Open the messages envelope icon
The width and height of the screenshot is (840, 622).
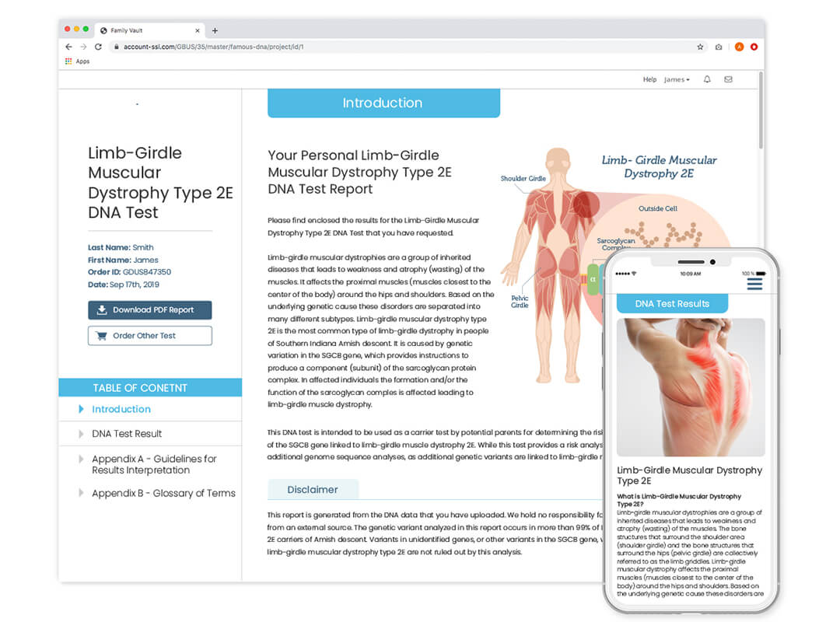(728, 79)
